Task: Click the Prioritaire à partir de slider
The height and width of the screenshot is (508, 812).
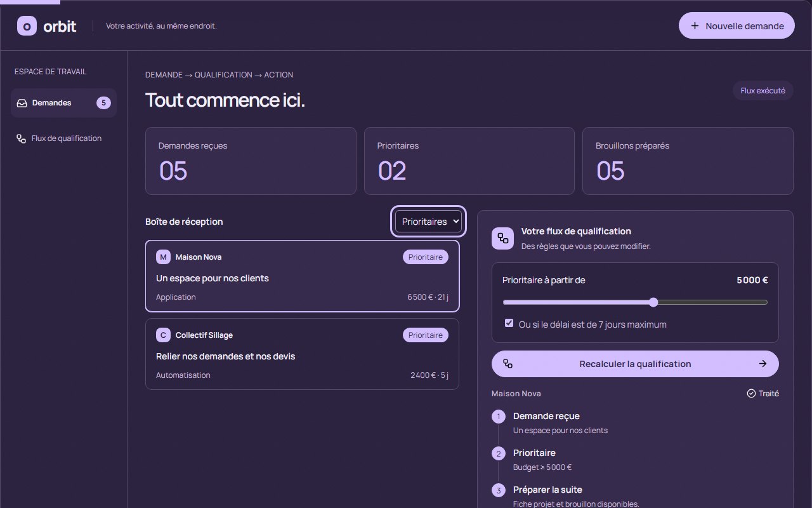Action: pos(635,302)
